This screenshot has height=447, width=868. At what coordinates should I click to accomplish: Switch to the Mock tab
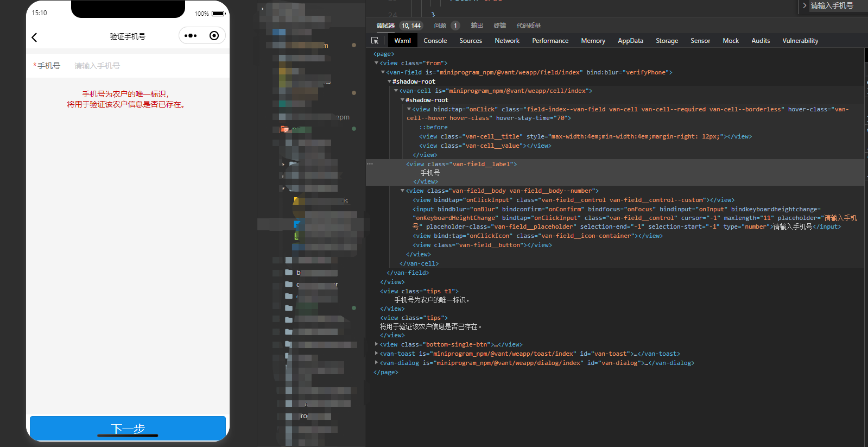coord(731,41)
